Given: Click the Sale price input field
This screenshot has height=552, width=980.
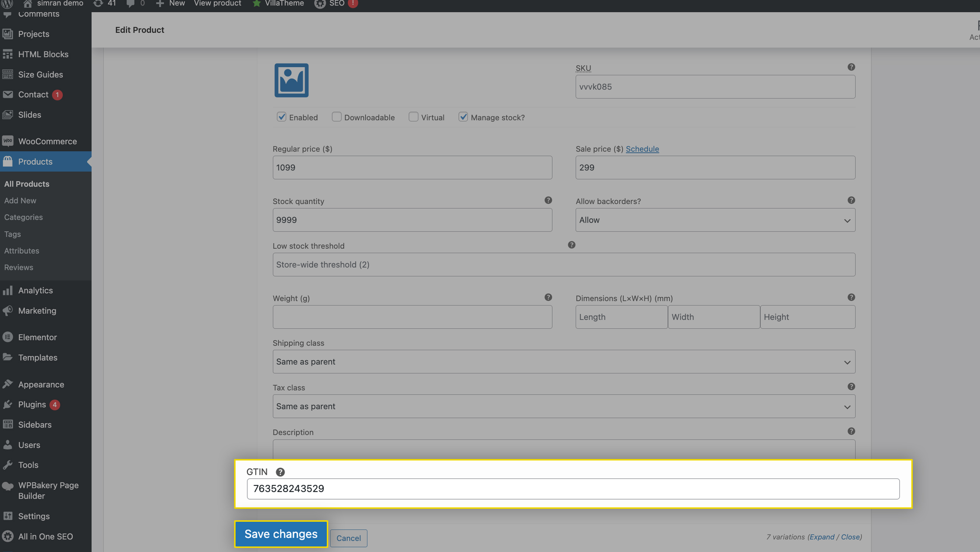Looking at the screenshot, I should pyautogui.click(x=715, y=168).
